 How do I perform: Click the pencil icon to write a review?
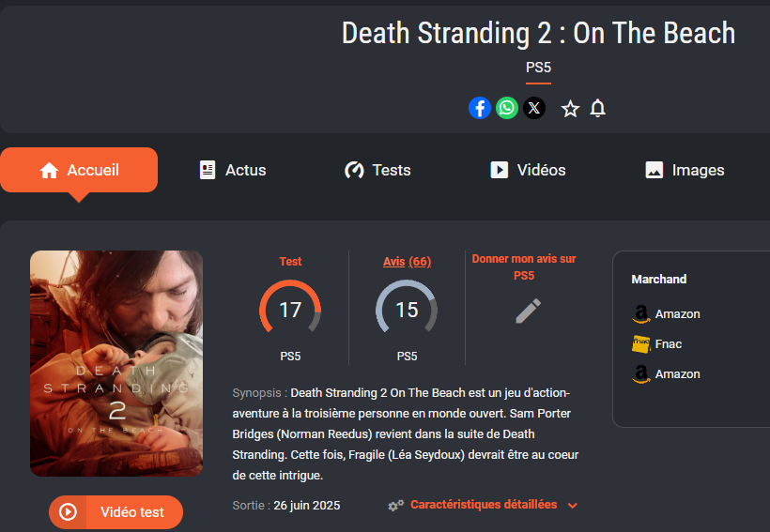[x=529, y=311]
